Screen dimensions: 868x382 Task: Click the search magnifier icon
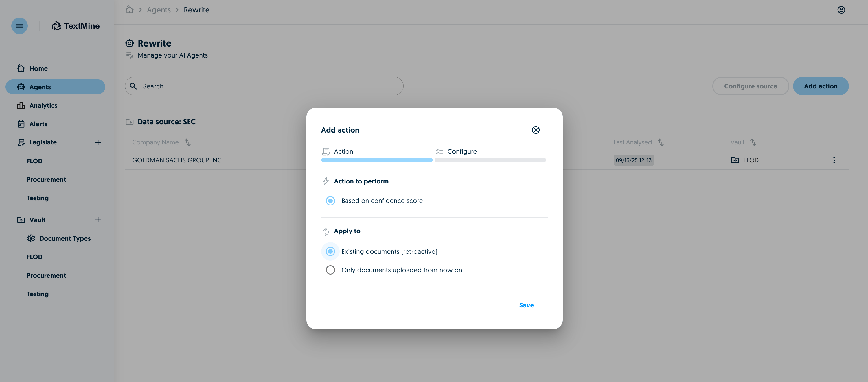click(133, 86)
